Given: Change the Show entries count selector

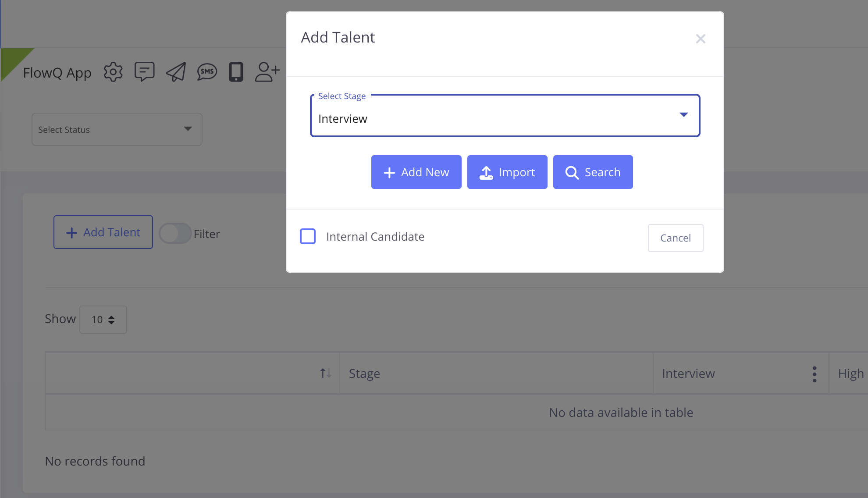Looking at the screenshot, I should click(x=103, y=320).
